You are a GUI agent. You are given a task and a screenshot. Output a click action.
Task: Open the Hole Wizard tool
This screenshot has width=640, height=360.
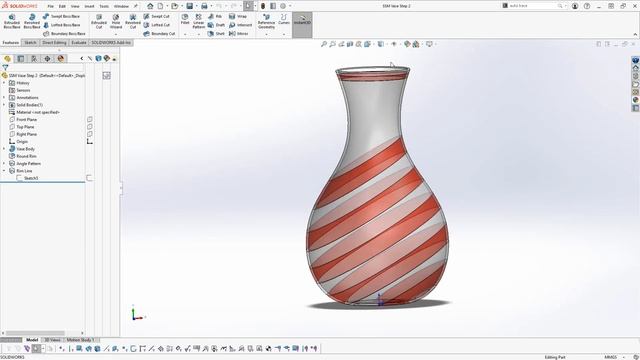click(x=116, y=21)
